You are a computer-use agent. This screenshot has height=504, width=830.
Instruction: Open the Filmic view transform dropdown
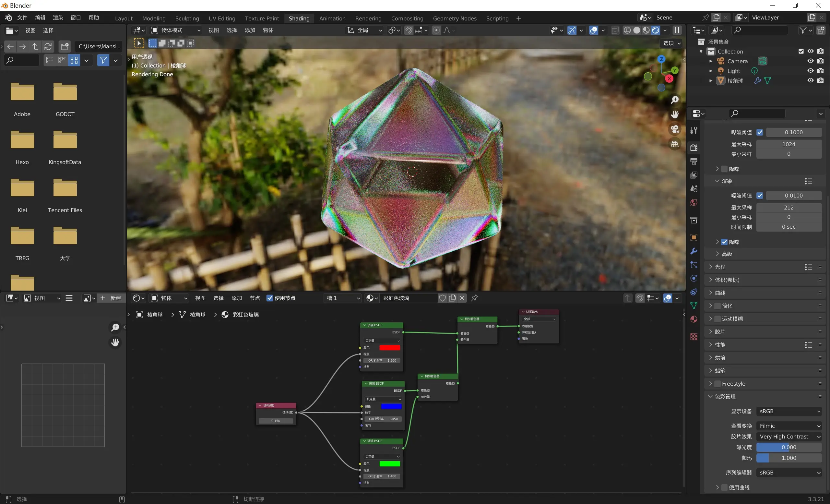point(789,426)
